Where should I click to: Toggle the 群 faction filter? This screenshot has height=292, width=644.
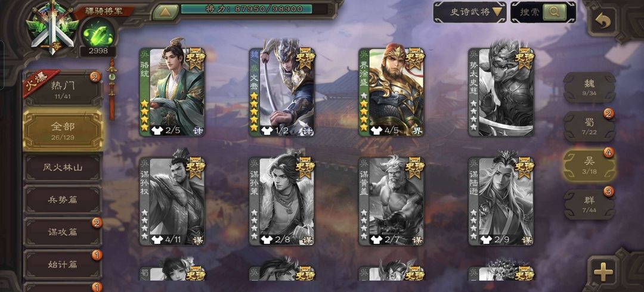pyautogui.click(x=589, y=204)
